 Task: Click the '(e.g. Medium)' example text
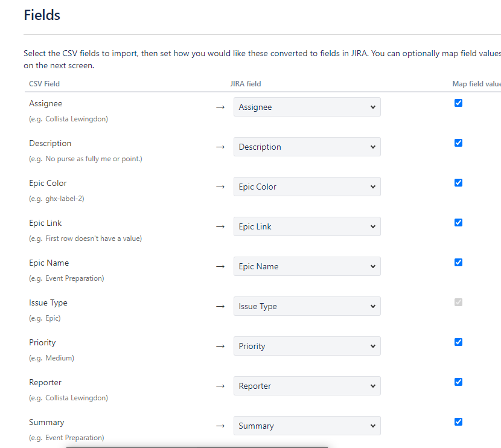[51, 358]
